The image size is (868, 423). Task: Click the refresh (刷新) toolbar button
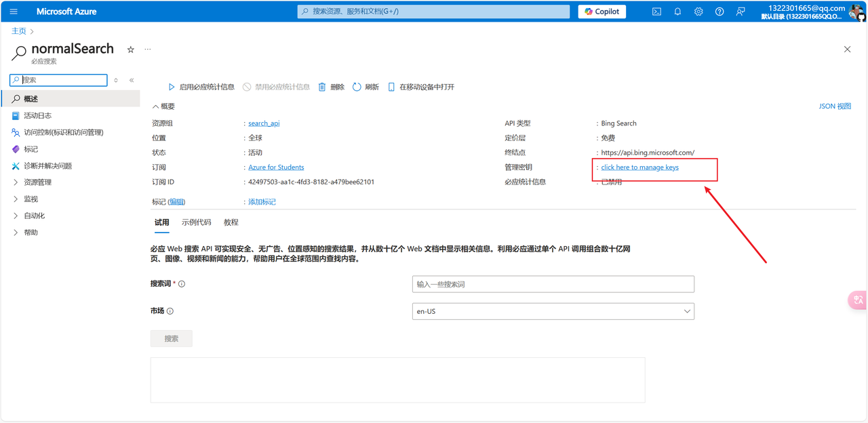(366, 87)
